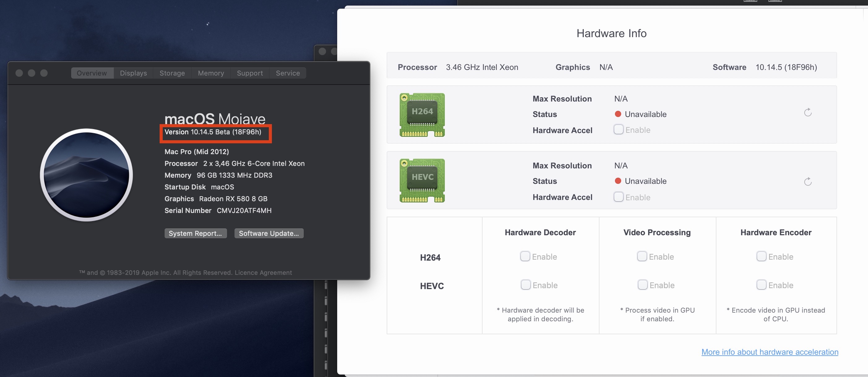Click the macOS Mojave desert logo image
The width and height of the screenshot is (868, 377).
coord(86,175)
